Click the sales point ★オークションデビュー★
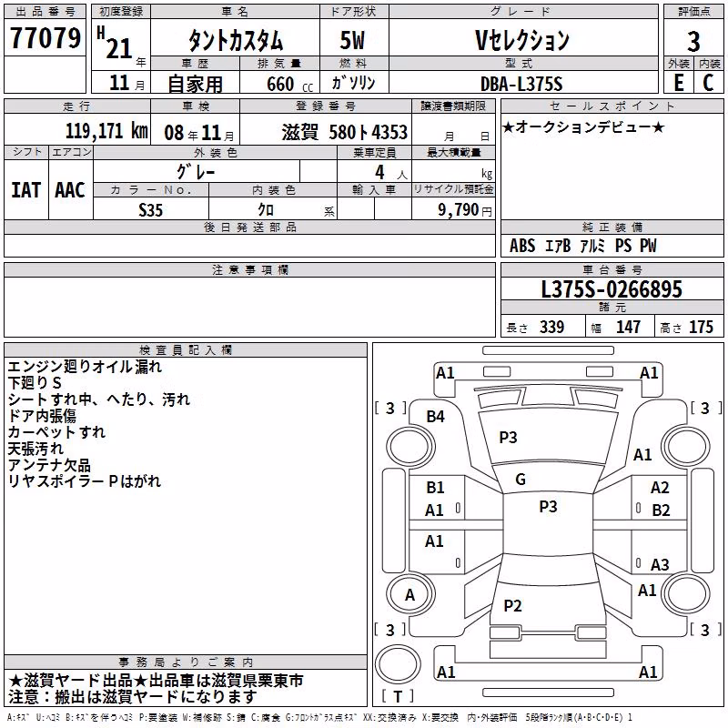This screenshot has width=728, height=728. point(583,126)
